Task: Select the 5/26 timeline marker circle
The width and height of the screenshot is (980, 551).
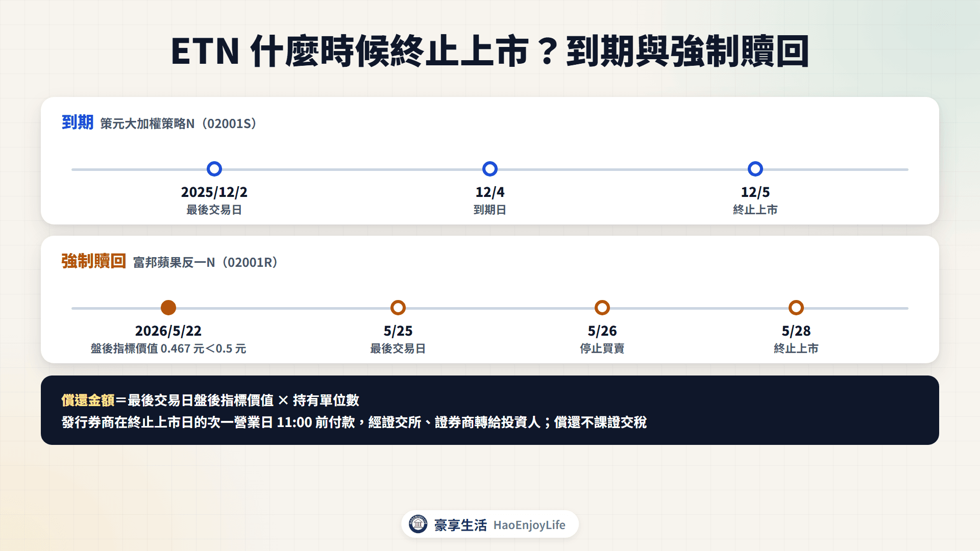Action: point(602,308)
